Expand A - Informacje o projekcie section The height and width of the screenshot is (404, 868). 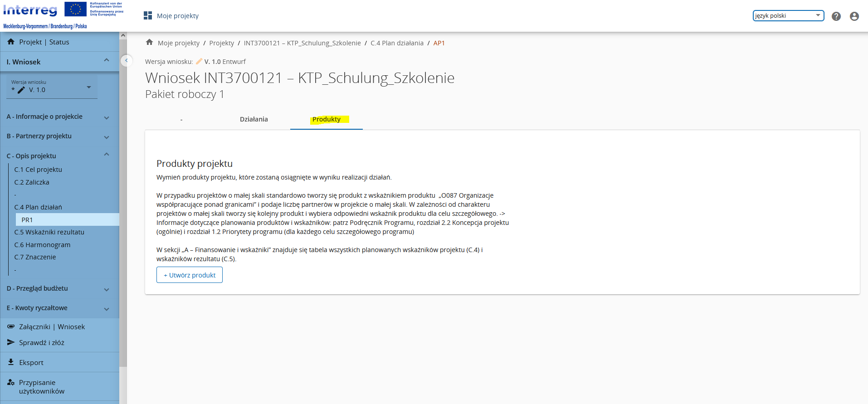[x=58, y=117]
